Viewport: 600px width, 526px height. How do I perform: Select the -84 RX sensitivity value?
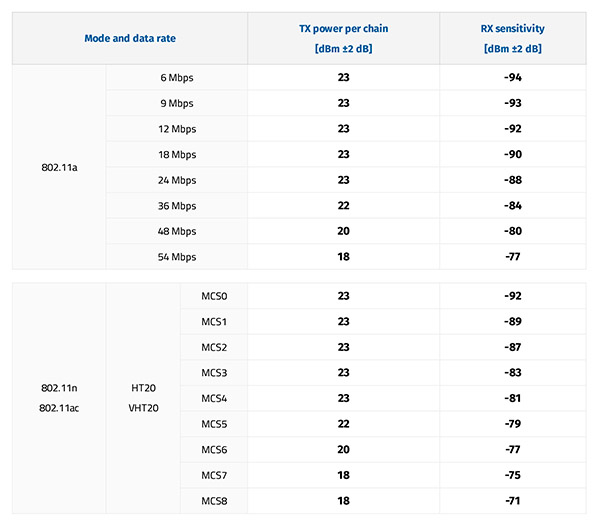click(512, 206)
